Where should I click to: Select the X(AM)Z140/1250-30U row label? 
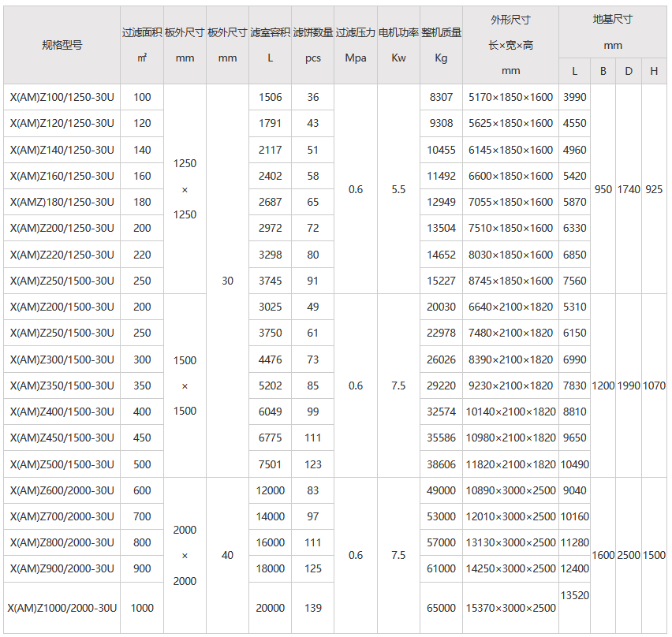click(x=62, y=150)
